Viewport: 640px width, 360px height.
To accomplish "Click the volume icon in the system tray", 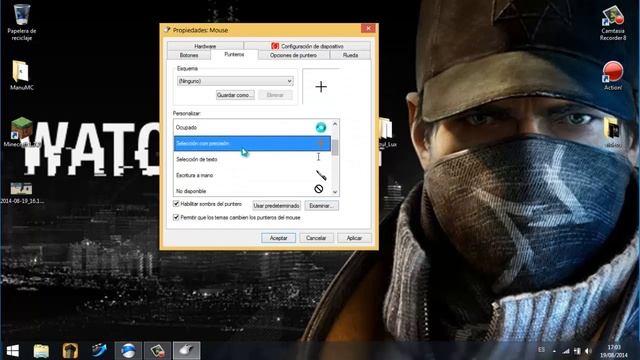I will 588,351.
